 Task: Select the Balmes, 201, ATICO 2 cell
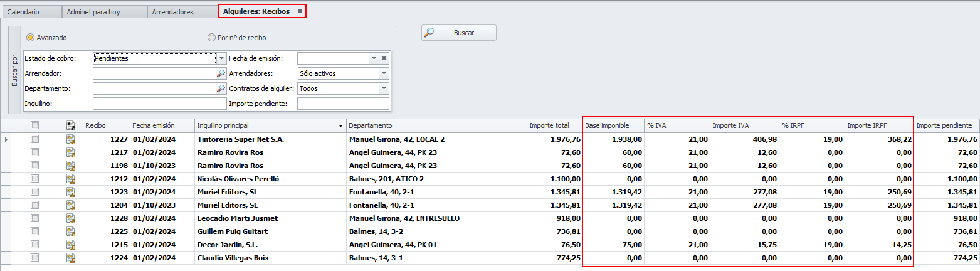(436, 178)
